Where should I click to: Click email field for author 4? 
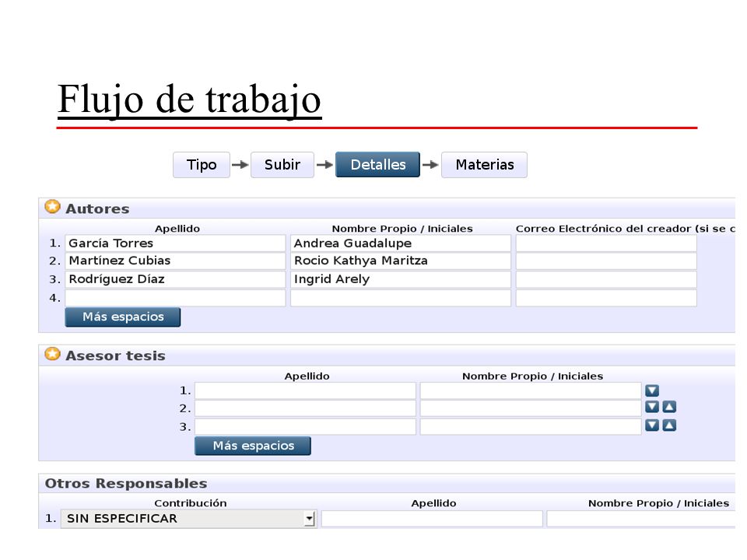pos(606,298)
